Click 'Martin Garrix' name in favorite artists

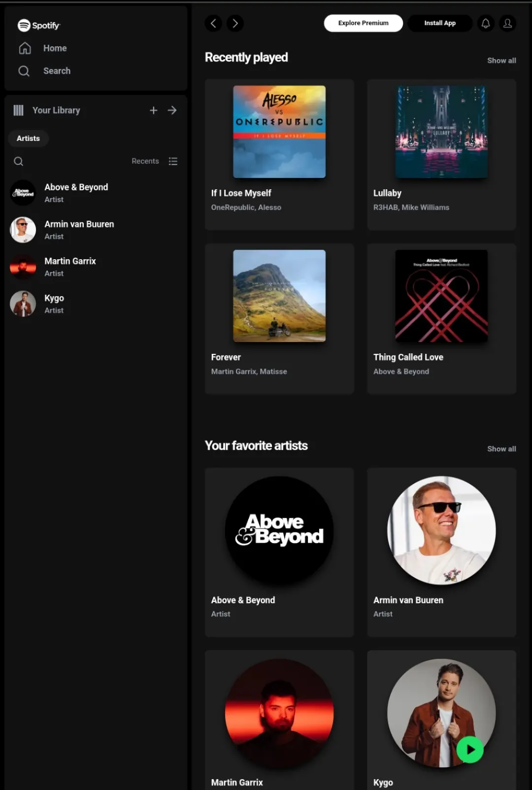click(237, 783)
